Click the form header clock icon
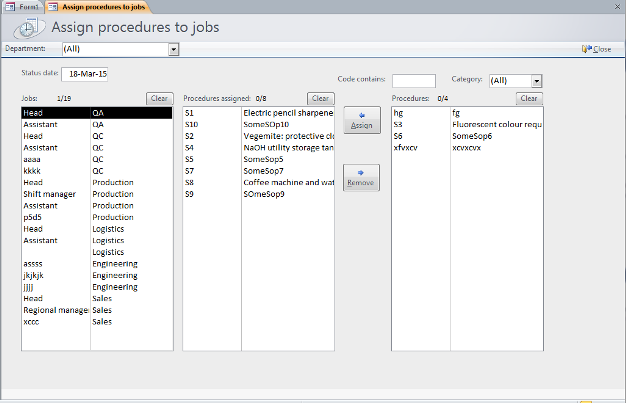This screenshot has height=403, width=626. [29, 27]
